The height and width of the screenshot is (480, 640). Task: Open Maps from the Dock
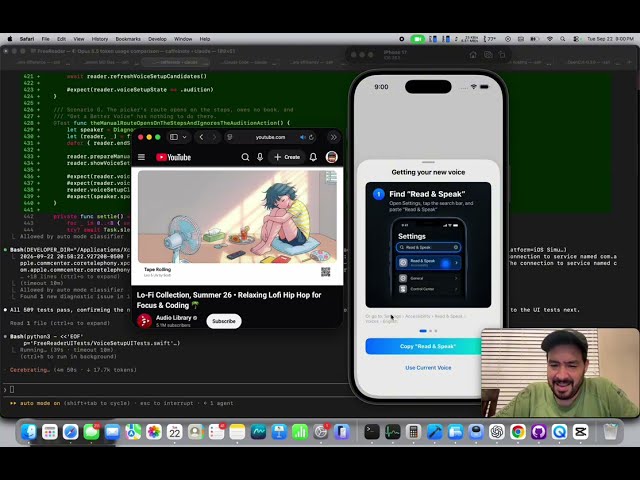pyautogui.click(x=133, y=432)
